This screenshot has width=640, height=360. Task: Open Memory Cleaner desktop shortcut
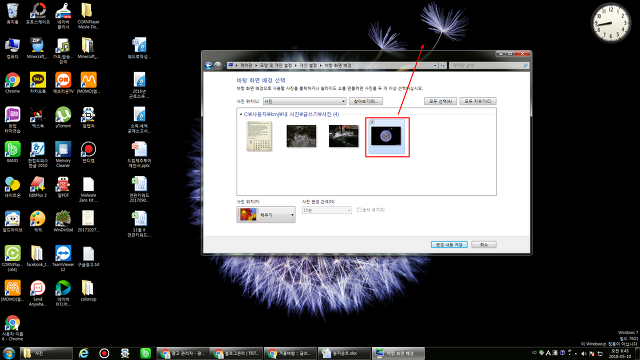pyautogui.click(x=63, y=154)
